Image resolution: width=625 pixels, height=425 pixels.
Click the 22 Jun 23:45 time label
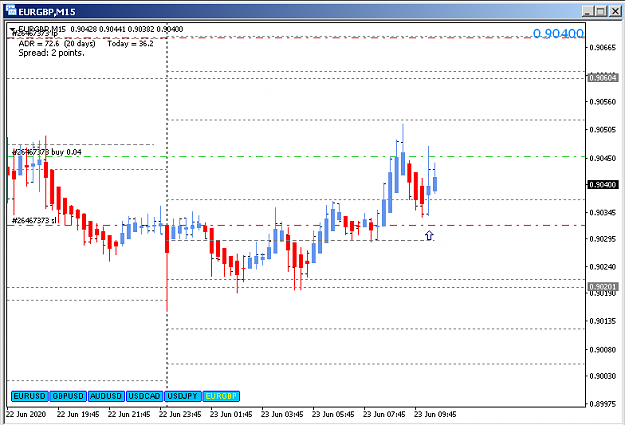click(x=180, y=414)
